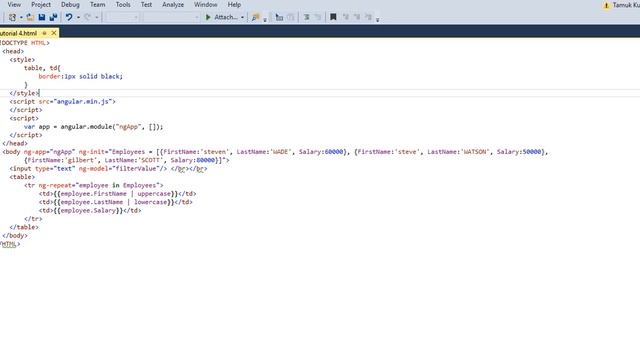Open the Solution Configurations combo box
Screen dimensions: 640x360
pos(121,17)
